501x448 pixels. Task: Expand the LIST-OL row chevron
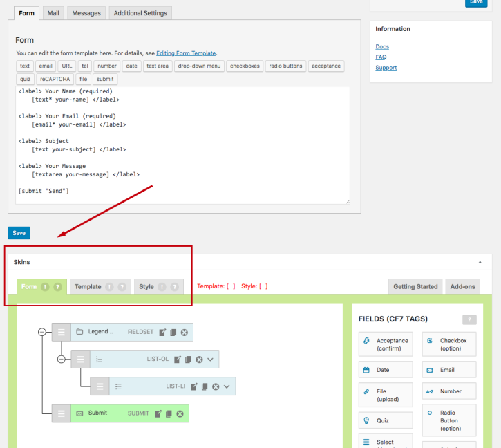211,360
